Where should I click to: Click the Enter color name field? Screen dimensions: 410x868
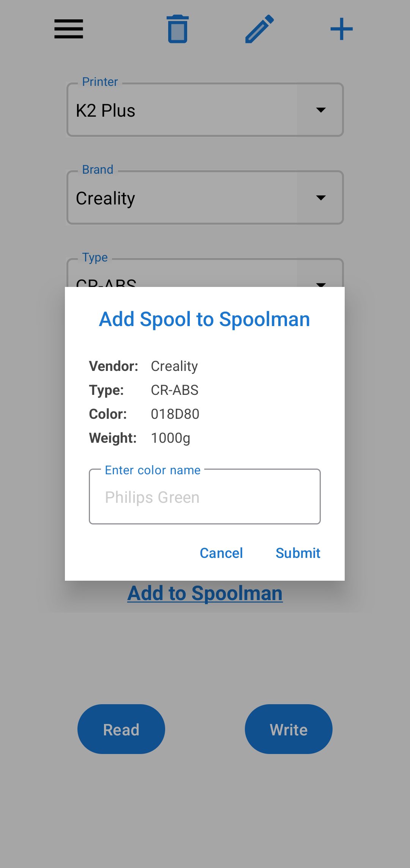pyautogui.click(x=205, y=497)
